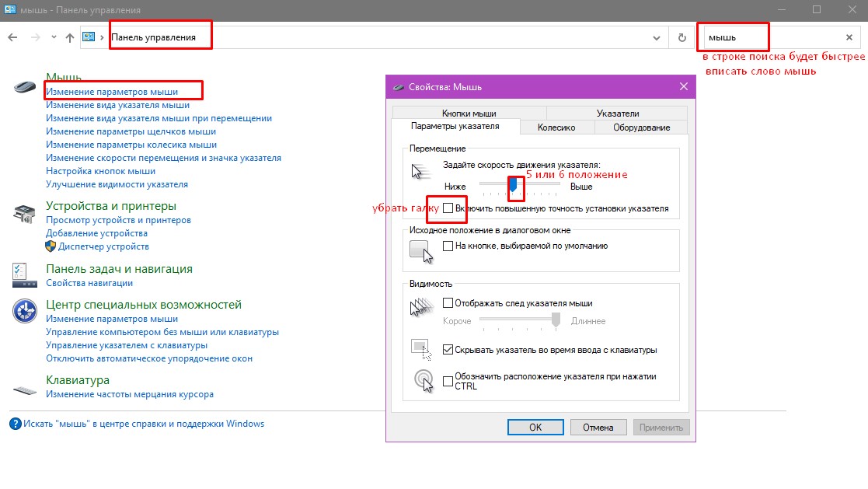Open Изменение параметров мыши under Мышь
The width and height of the screenshot is (868, 489).
(x=112, y=92)
